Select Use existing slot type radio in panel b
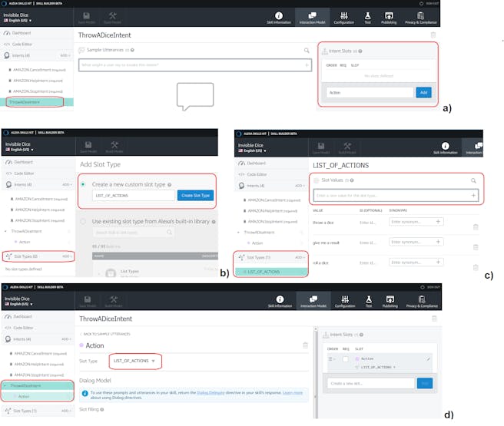Image resolution: width=504 pixels, height=426 pixels. pos(83,222)
